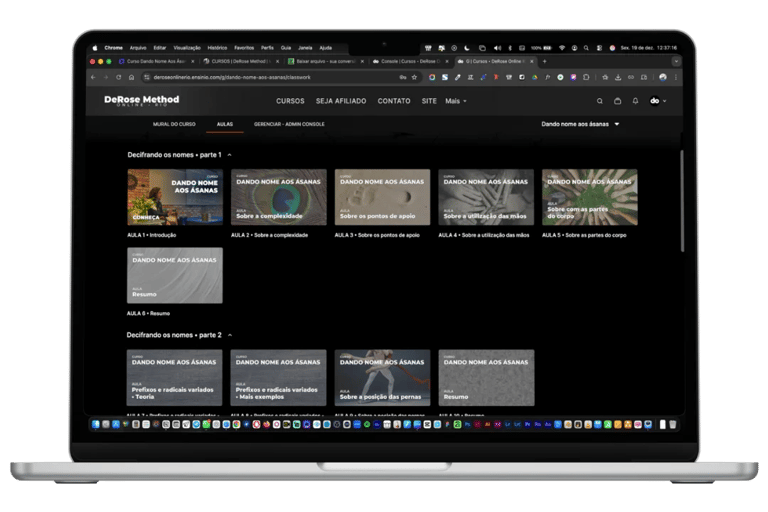
Task: Open 'Dando nome aos ásanas' course selector
Action: coord(580,124)
